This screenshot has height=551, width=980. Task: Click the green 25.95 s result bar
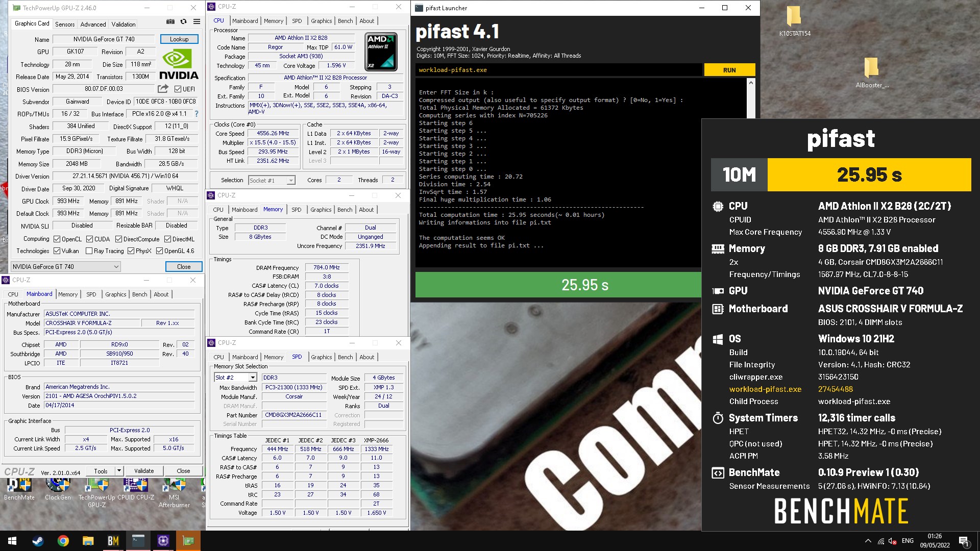[x=558, y=285]
